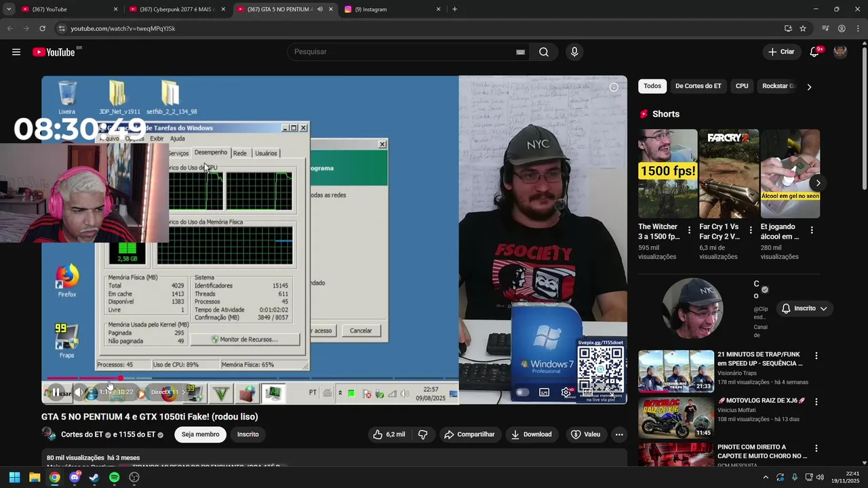Viewport: 868px width, 488px height.
Task: Mute the video with the speaker icon
Action: tap(79, 392)
